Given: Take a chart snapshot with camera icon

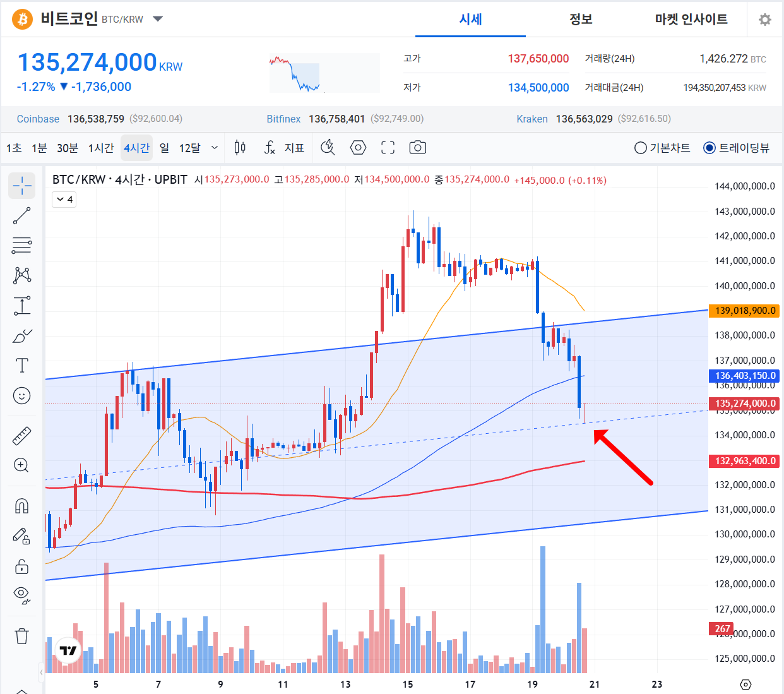Looking at the screenshot, I should (417, 148).
